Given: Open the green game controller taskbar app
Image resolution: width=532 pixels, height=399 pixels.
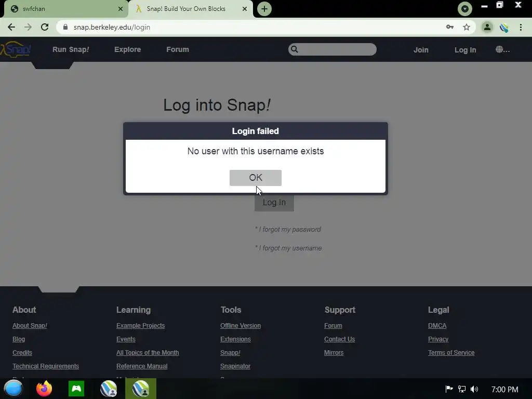Looking at the screenshot, I should [x=76, y=389].
